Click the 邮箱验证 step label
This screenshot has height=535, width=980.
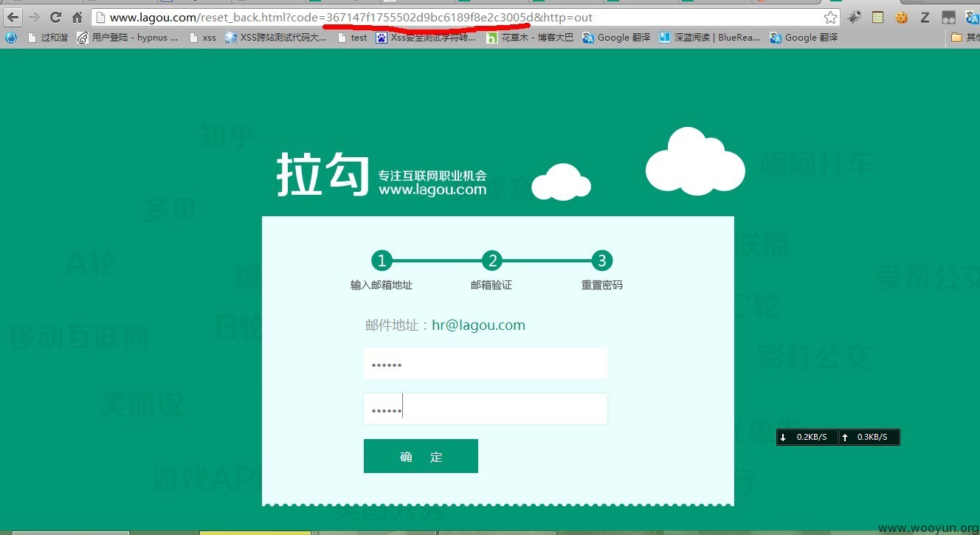[x=491, y=285]
